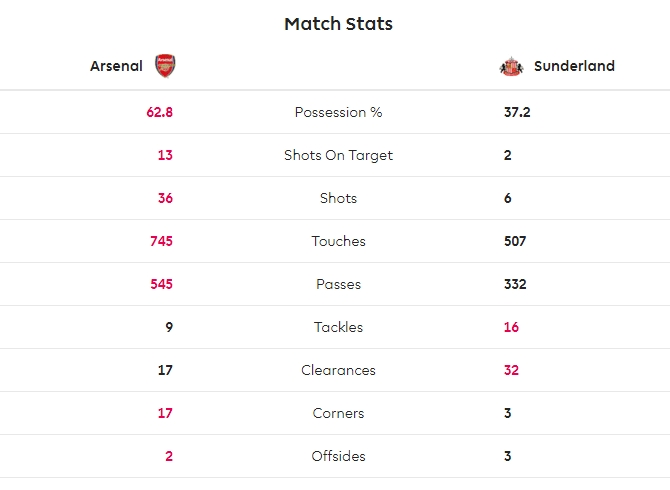Select Arsenal's 745 touches value
Screen dimensions: 670x490
pyautogui.click(x=160, y=241)
